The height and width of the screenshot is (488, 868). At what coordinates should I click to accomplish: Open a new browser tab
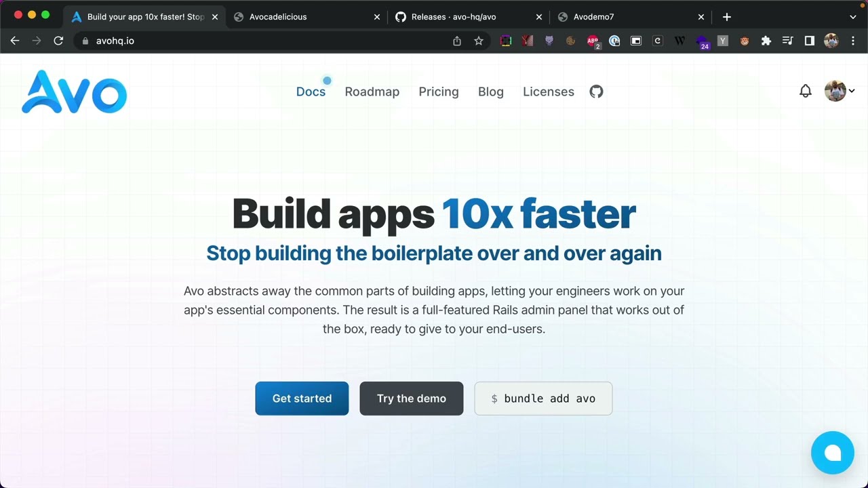(727, 17)
